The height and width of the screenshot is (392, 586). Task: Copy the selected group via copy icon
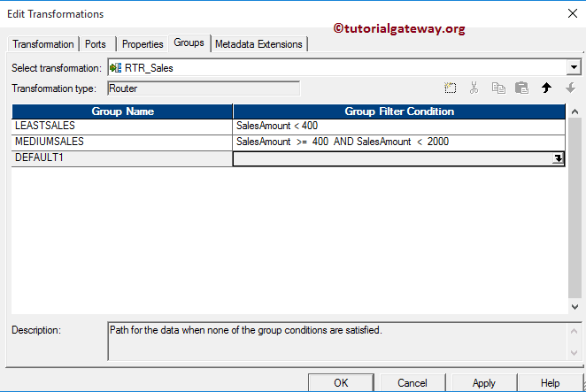click(498, 88)
